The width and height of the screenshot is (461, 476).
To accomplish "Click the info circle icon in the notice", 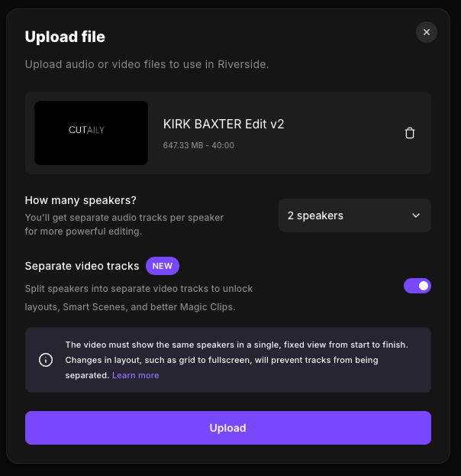I will 46,360.
